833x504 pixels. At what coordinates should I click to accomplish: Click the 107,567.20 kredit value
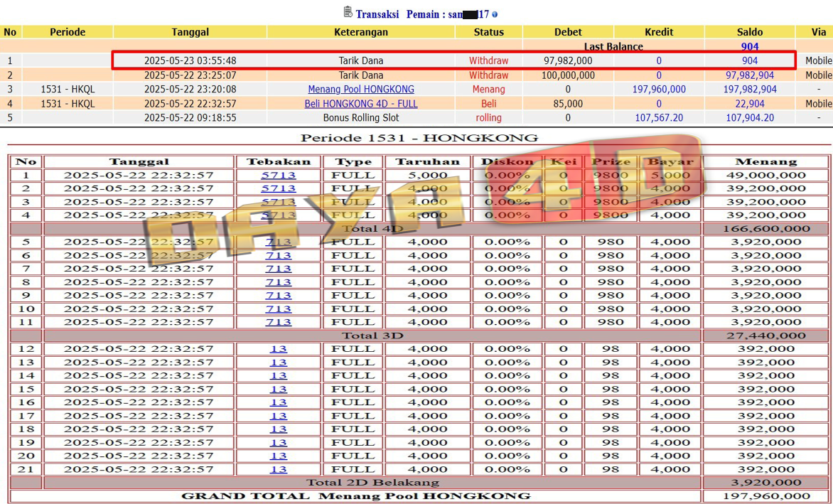(x=659, y=117)
